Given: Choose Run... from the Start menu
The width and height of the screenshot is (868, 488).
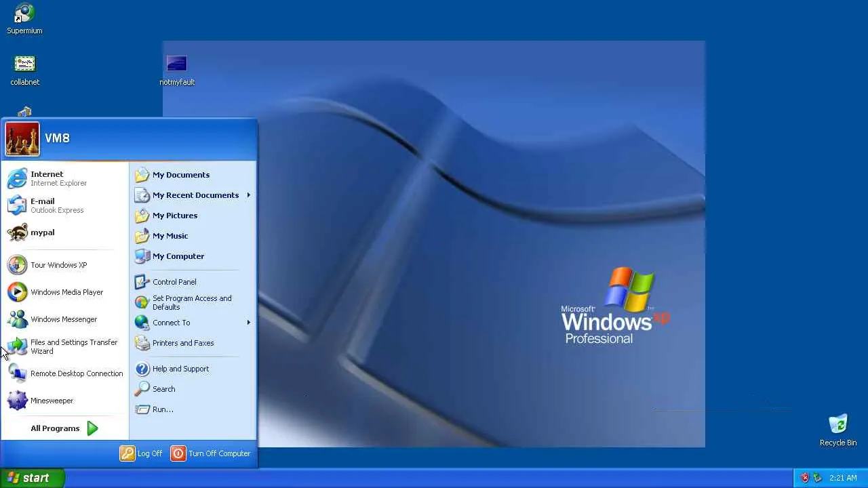Looking at the screenshot, I should (193, 409).
